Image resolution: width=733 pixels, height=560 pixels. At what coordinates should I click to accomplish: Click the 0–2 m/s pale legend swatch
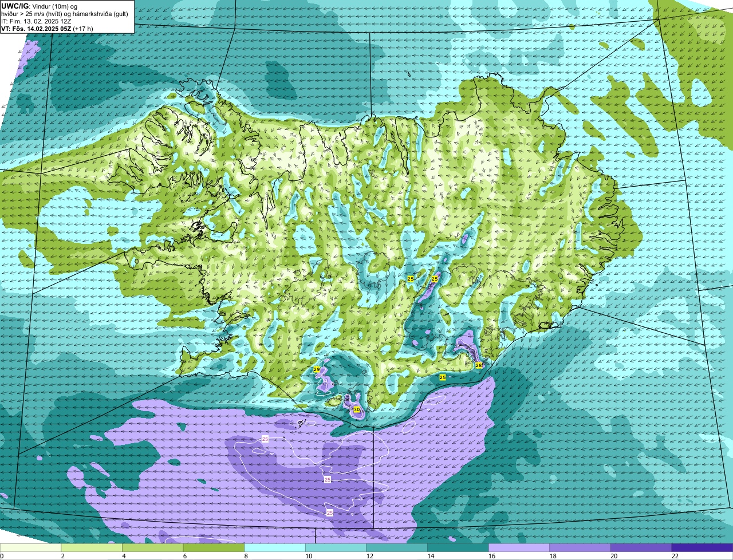click(30, 547)
